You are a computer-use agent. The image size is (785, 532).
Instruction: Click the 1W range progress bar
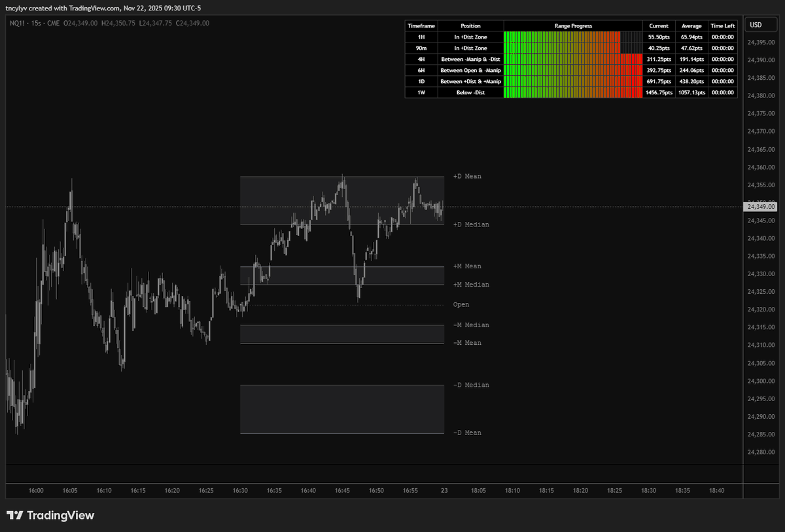[573, 93]
